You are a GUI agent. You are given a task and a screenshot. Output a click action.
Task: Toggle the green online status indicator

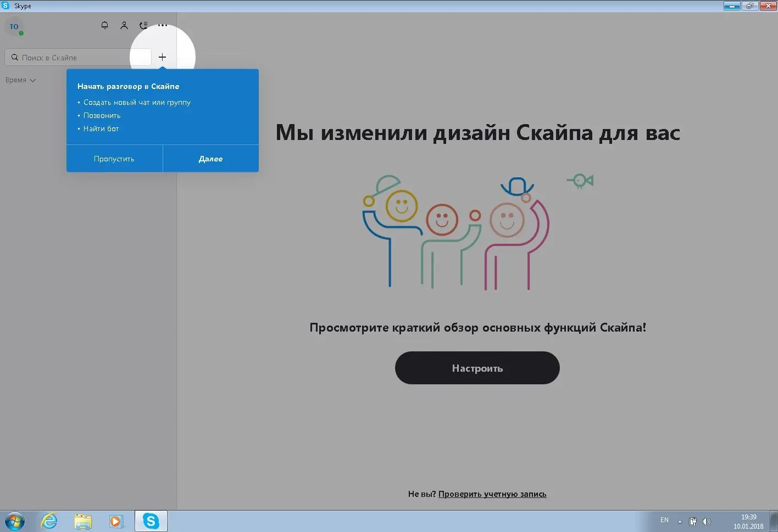tap(22, 33)
